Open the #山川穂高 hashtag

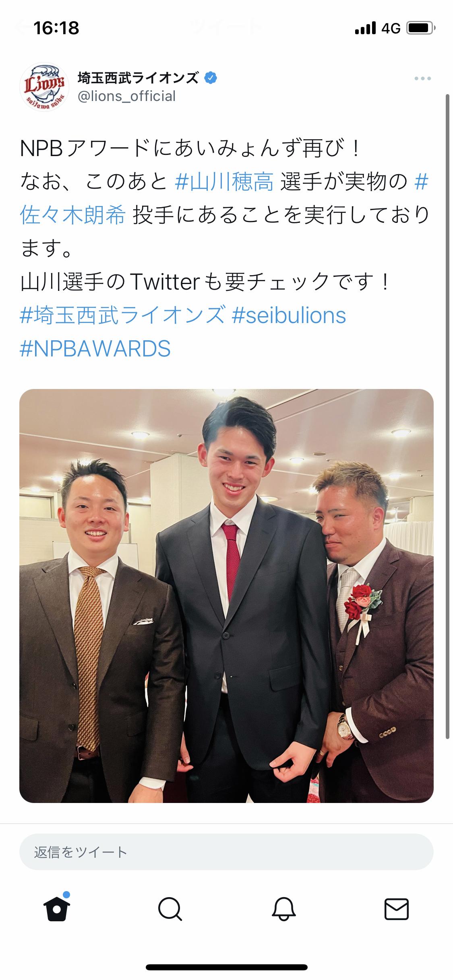[224, 182]
